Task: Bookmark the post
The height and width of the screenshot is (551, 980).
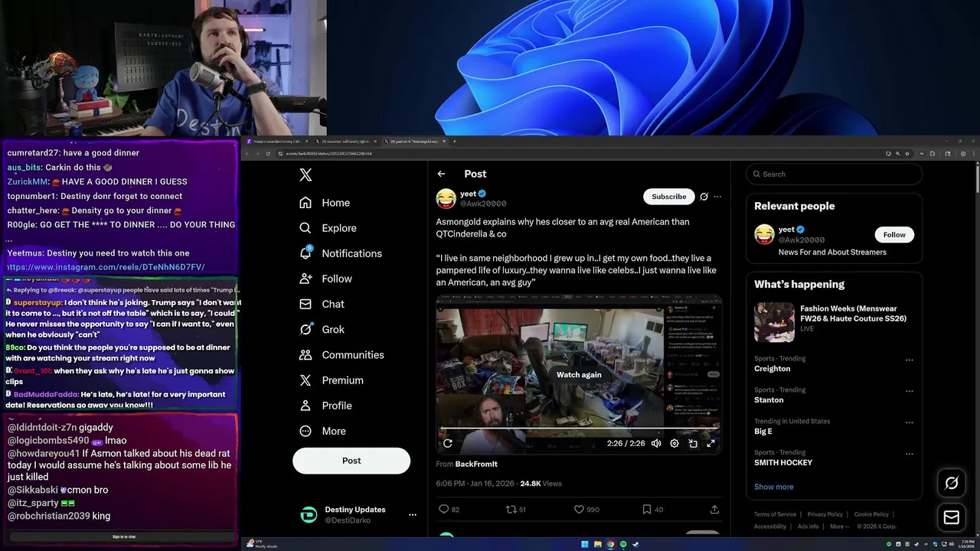Action: tap(647, 509)
